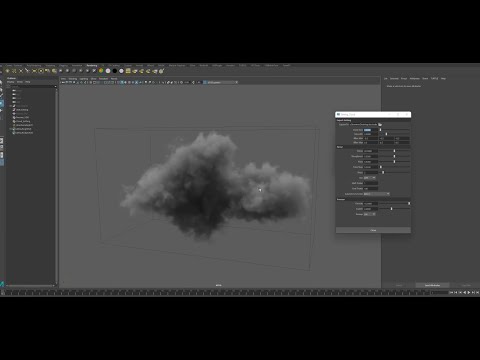Screen dimensions: 480x360
Task: Create a point light from the shelf
Action: (21, 71)
